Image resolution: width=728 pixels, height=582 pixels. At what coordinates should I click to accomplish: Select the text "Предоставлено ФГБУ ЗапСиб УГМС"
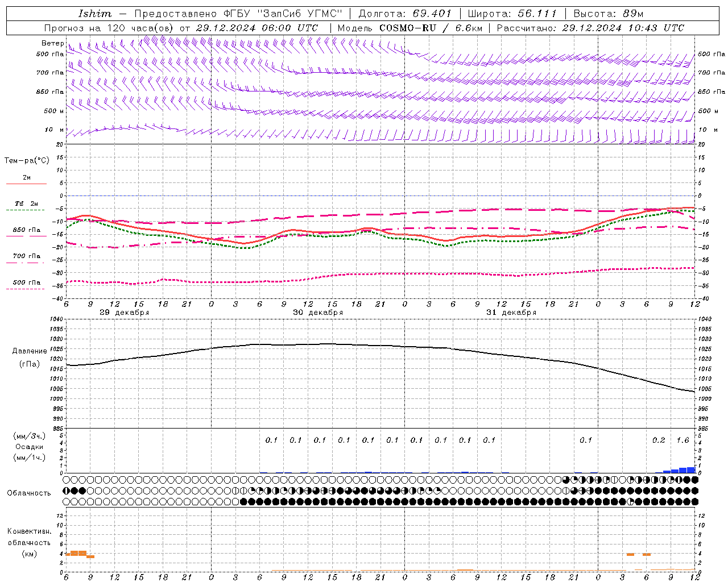pos(239,14)
